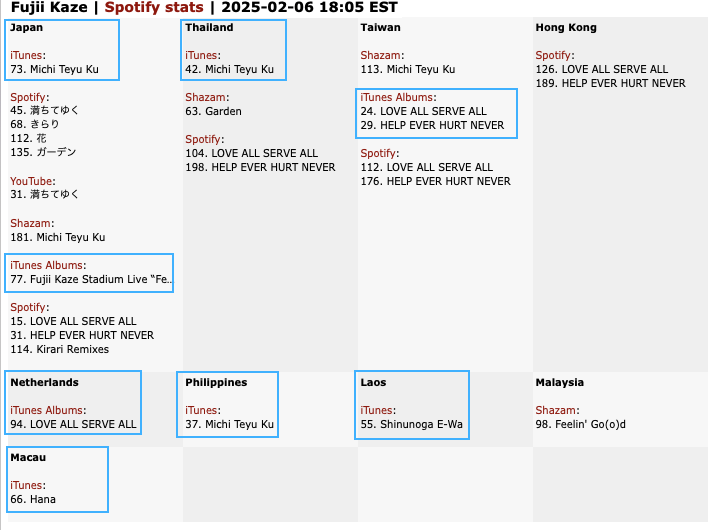Click the Hong Kong country heading

pyautogui.click(x=566, y=27)
